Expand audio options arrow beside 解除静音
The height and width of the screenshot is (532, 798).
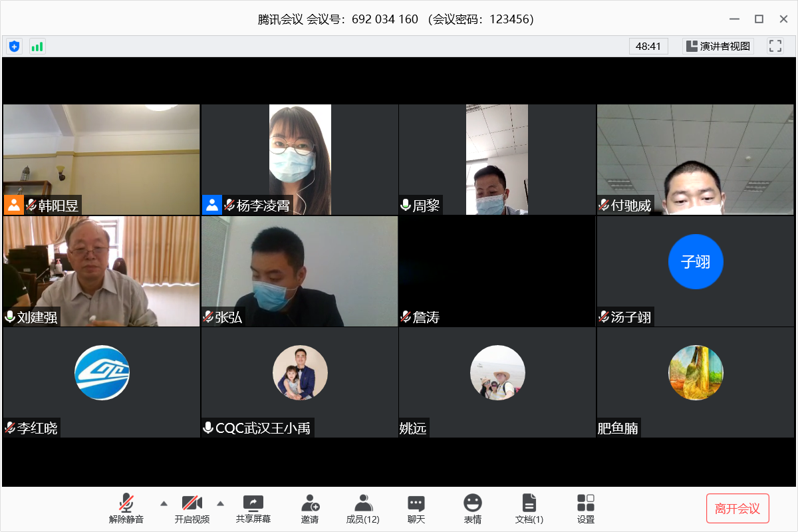(x=163, y=503)
